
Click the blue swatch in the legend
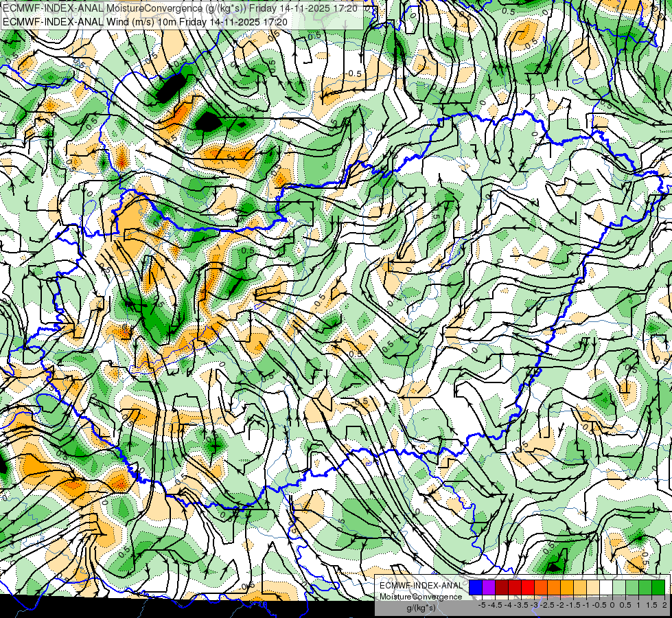(x=476, y=588)
